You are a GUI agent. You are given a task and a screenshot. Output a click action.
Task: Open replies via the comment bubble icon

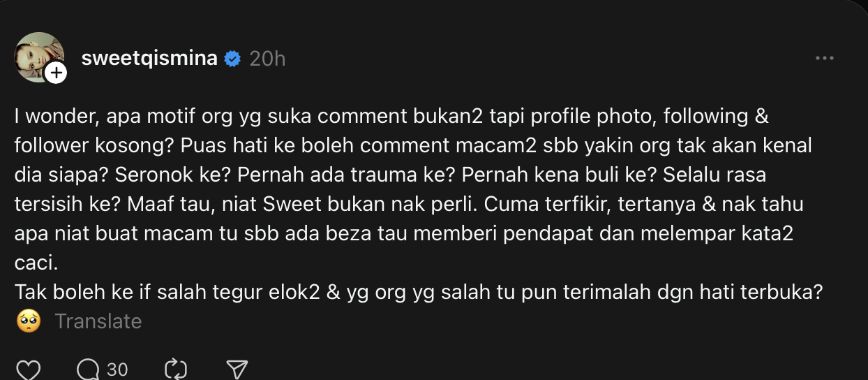(x=89, y=370)
